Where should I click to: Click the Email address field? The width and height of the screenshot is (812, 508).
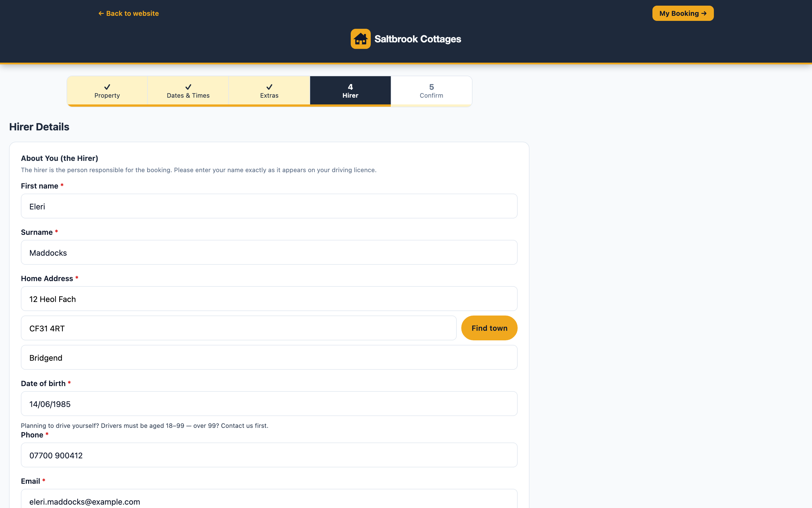(269, 499)
